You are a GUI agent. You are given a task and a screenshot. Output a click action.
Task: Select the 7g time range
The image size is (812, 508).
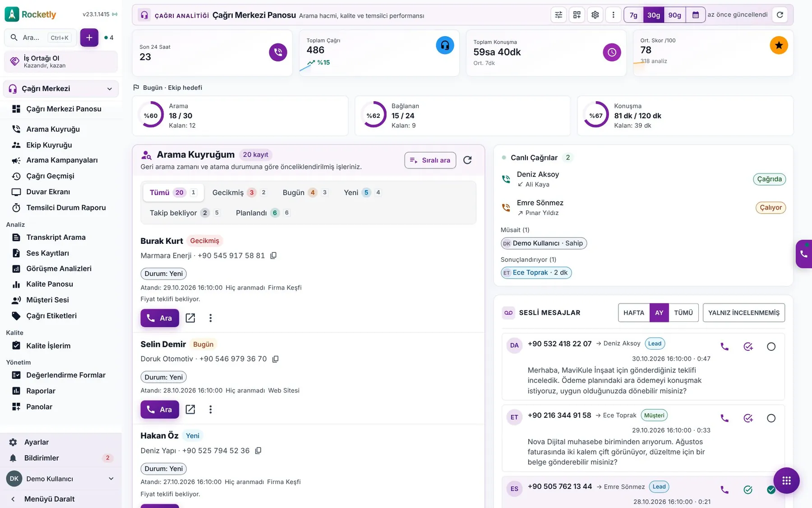(633, 15)
